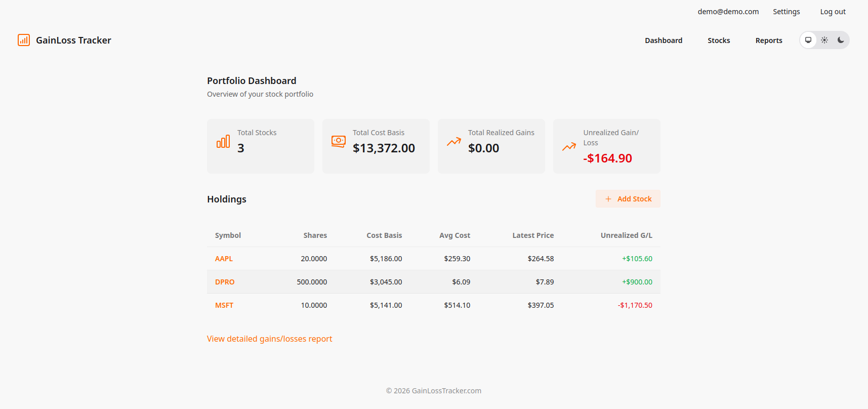Go to the Stocks page
The image size is (868, 409).
click(x=719, y=40)
